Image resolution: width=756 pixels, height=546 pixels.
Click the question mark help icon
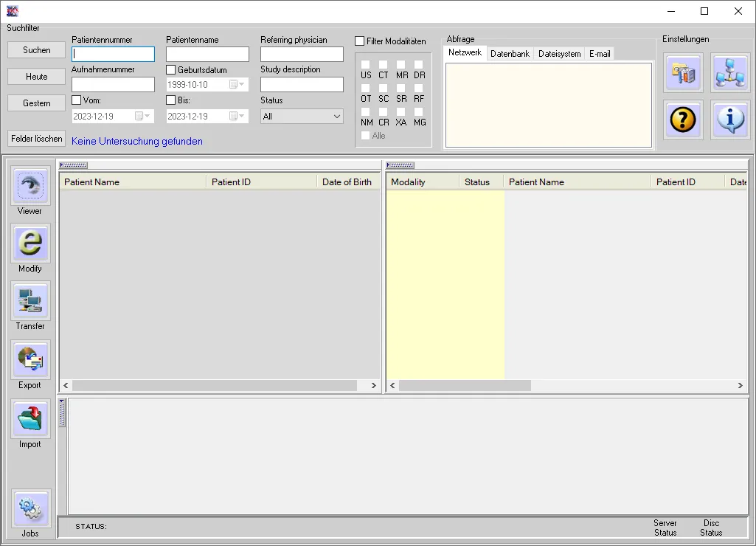click(x=683, y=120)
